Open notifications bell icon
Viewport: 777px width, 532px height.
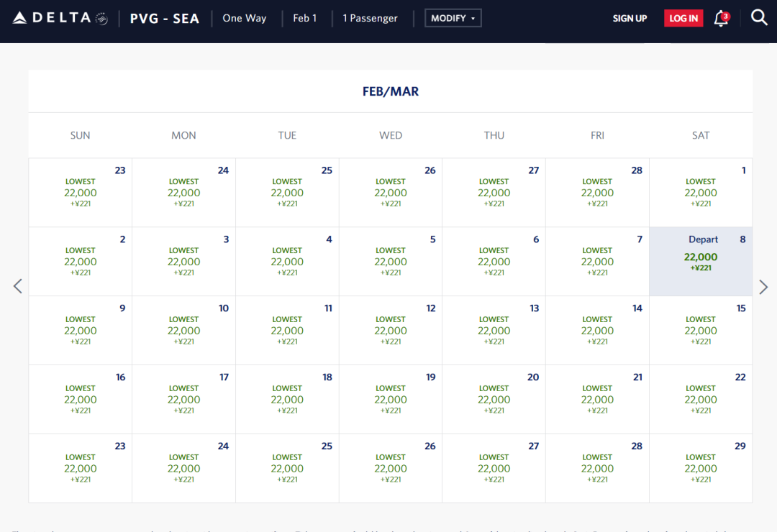pyautogui.click(x=722, y=18)
